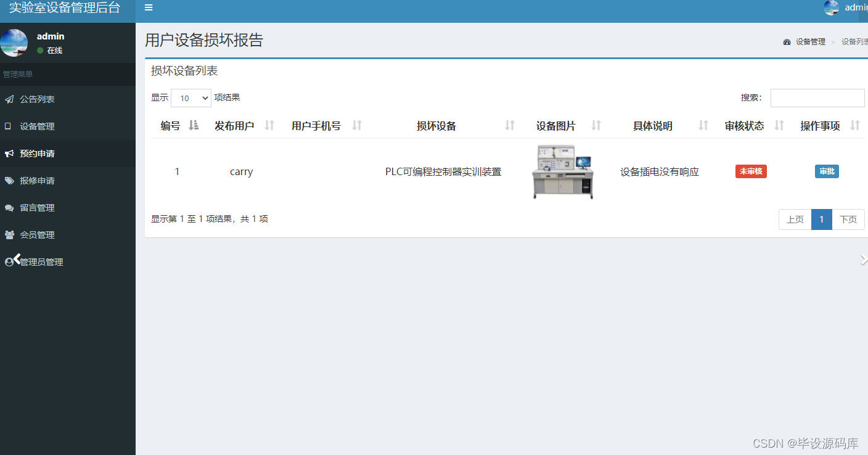Select the 设备列表 breadcrumb item
The height and width of the screenshot is (455, 868).
(x=854, y=41)
